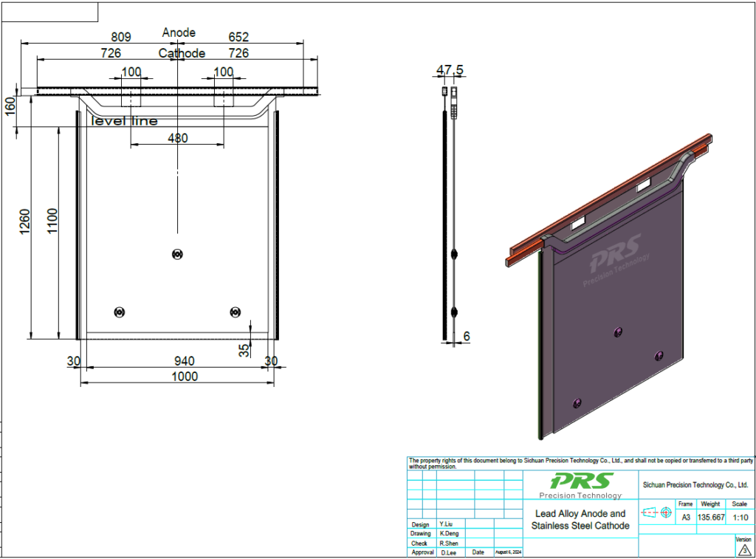Select the center bolt hole in front view
Image resolution: width=756 pixels, height=559 pixels.
(x=176, y=254)
